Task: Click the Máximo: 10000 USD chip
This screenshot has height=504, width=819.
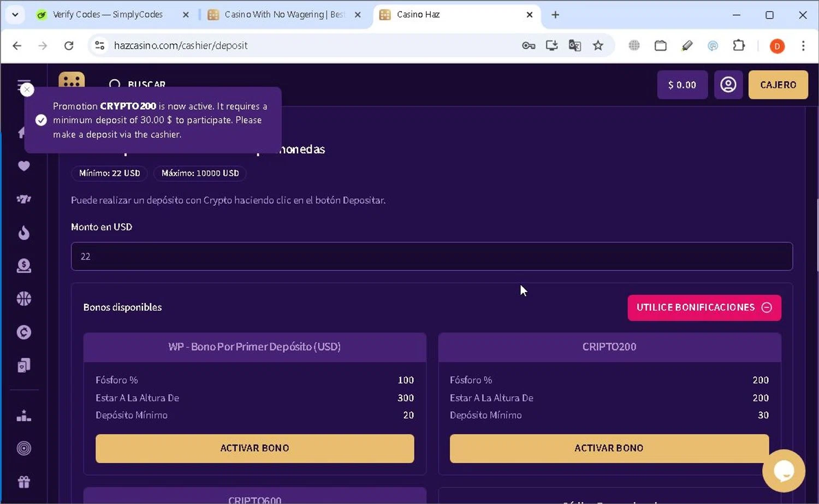Action: tap(200, 173)
